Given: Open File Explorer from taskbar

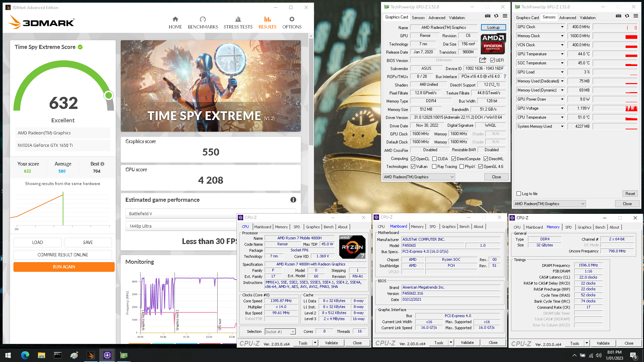Looking at the screenshot, I should click(x=41, y=355).
